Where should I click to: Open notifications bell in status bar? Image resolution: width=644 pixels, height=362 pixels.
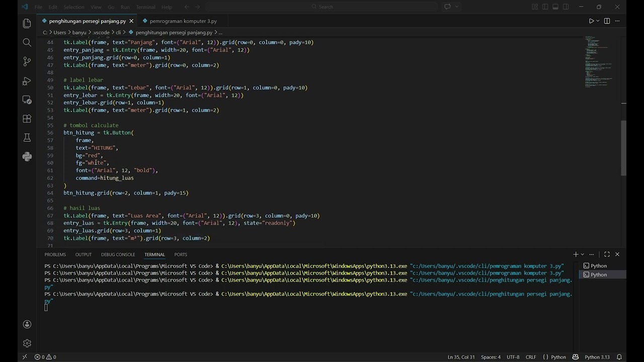pos(619,357)
